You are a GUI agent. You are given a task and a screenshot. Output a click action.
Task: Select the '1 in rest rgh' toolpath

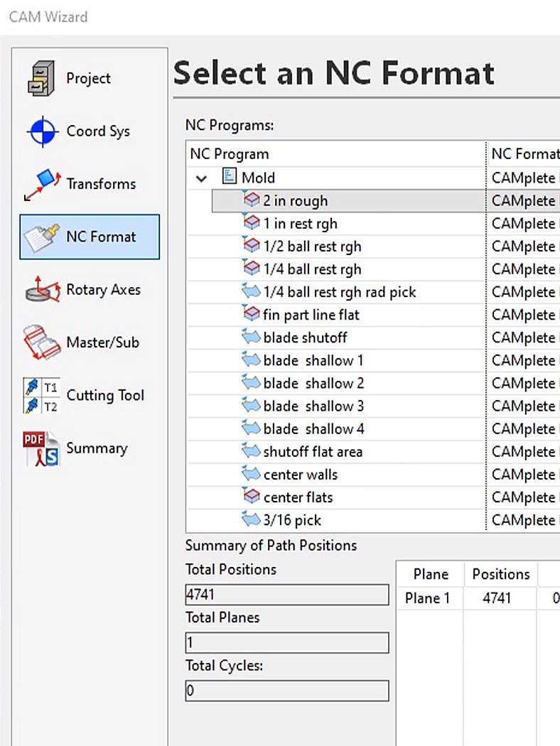pyautogui.click(x=300, y=224)
